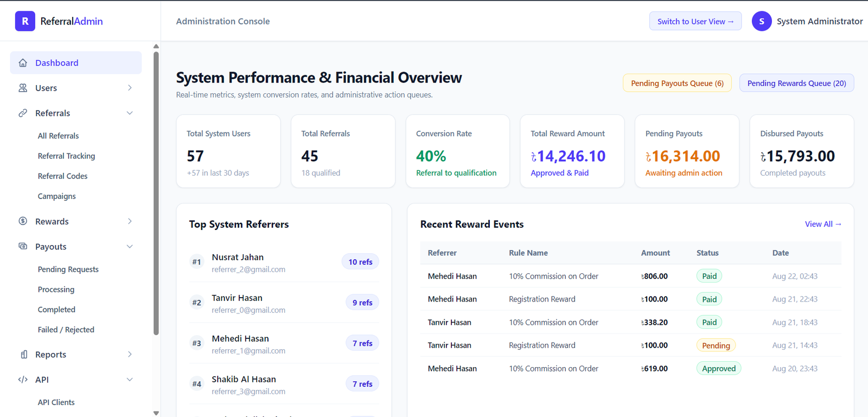Open Failed / Rejected payouts item
Viewport: 868px width, 417px height.
tap(66, 330)
